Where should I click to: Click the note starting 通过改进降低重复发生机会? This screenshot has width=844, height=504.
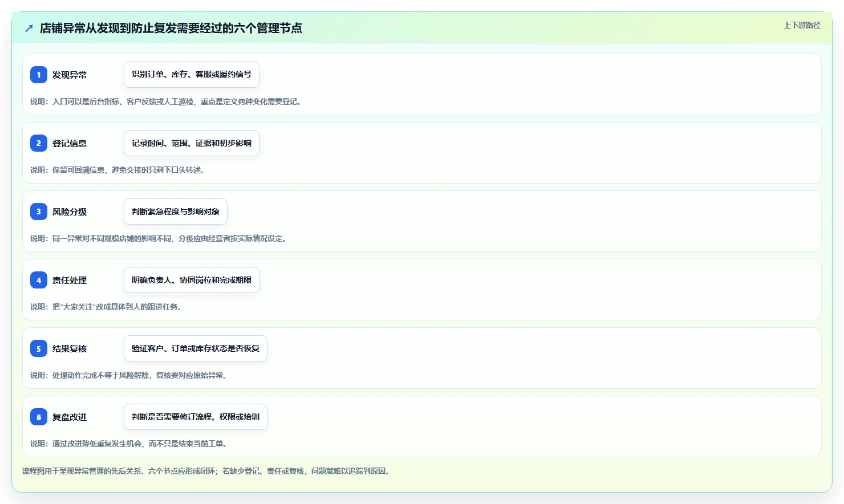click(130, 444)
